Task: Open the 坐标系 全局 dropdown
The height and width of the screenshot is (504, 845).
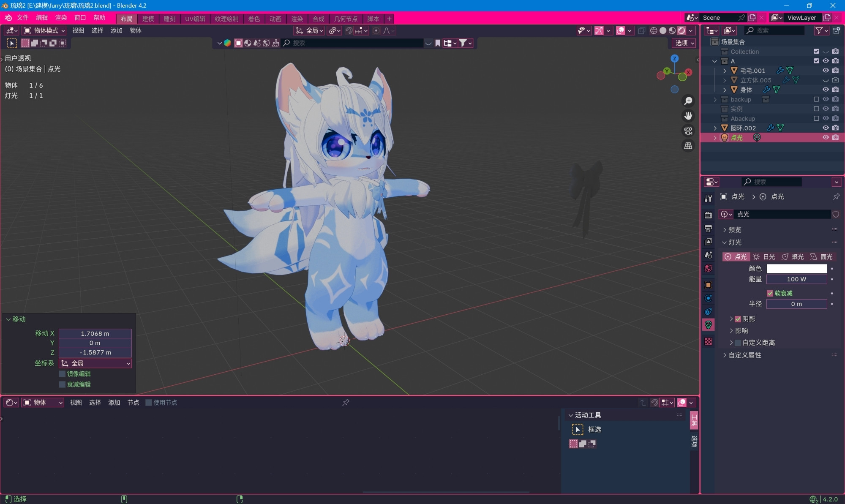Action: tap(95, 363)
